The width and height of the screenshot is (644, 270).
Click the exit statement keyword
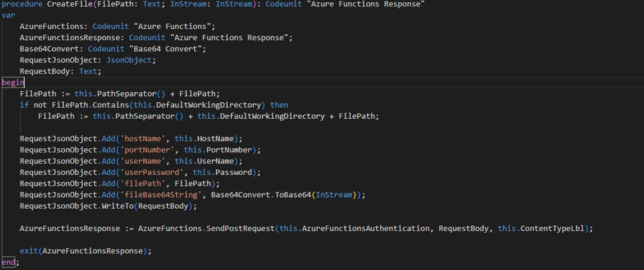pyautogui.click(x=28, y=250)
